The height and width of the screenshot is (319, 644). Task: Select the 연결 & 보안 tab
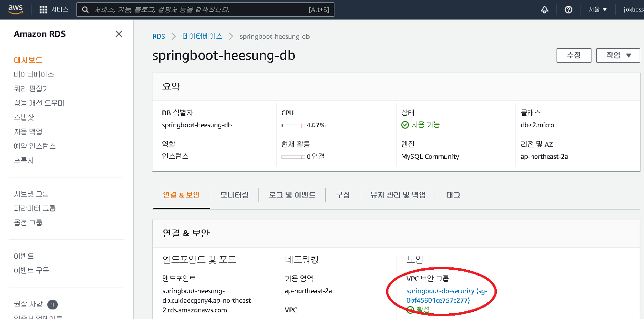coord(182,195)
